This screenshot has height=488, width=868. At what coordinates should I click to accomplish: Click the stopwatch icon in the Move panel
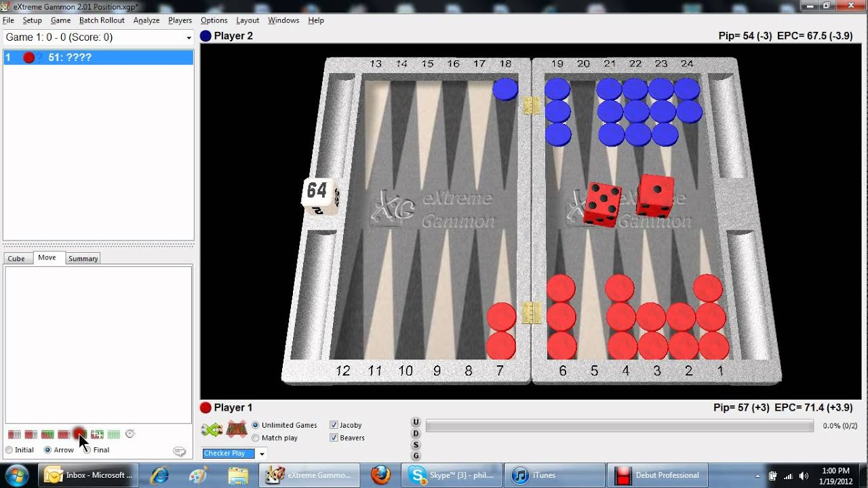click(x=130, y=434)
